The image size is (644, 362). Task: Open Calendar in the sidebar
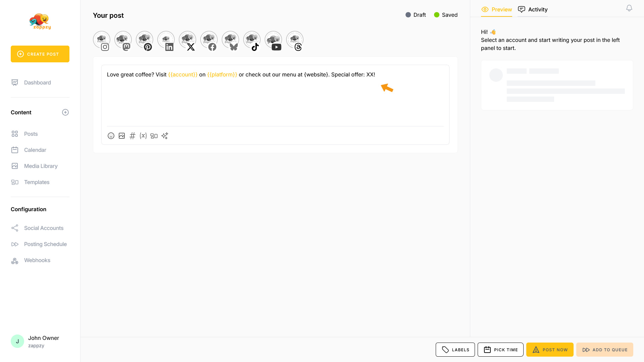(35, 150)
